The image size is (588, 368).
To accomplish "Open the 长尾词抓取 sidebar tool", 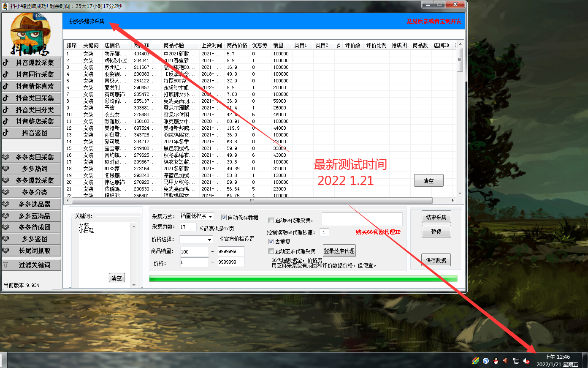I will [31, 251].
